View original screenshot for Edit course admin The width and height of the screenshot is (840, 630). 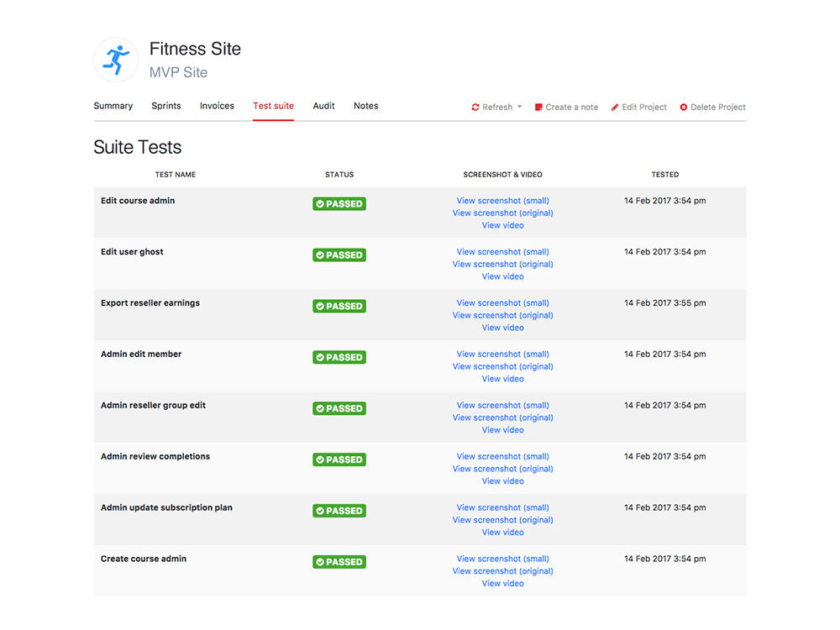coord(502,213)
